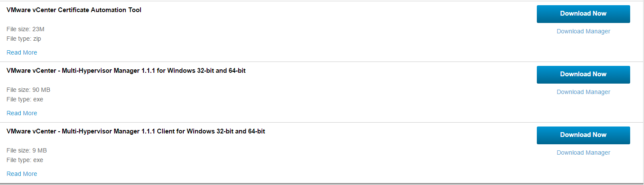644x185 pixels.
Task: Click the 'File type: zip' text
Action: pyautogui.click(x=24, y=39)
